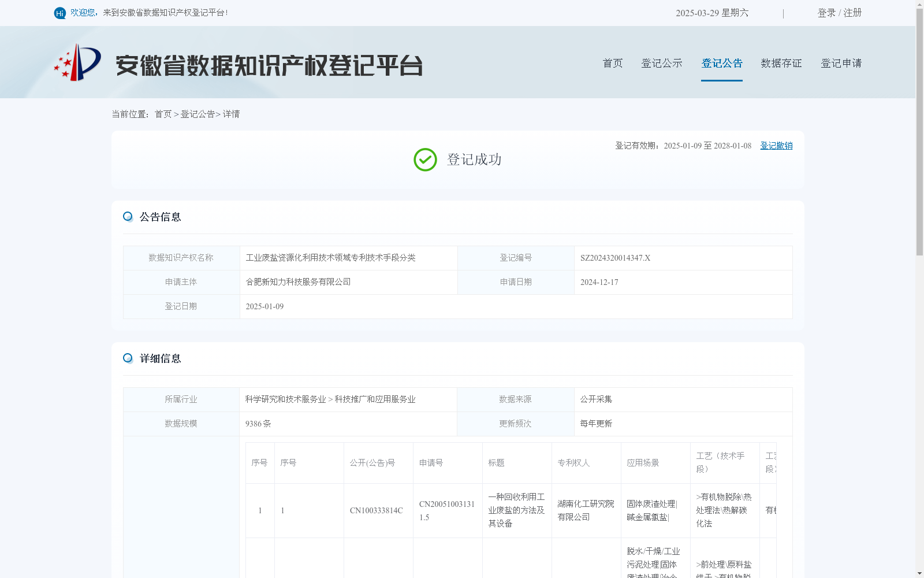
Task: Click the 应用场景 column header
Action: 655,463
